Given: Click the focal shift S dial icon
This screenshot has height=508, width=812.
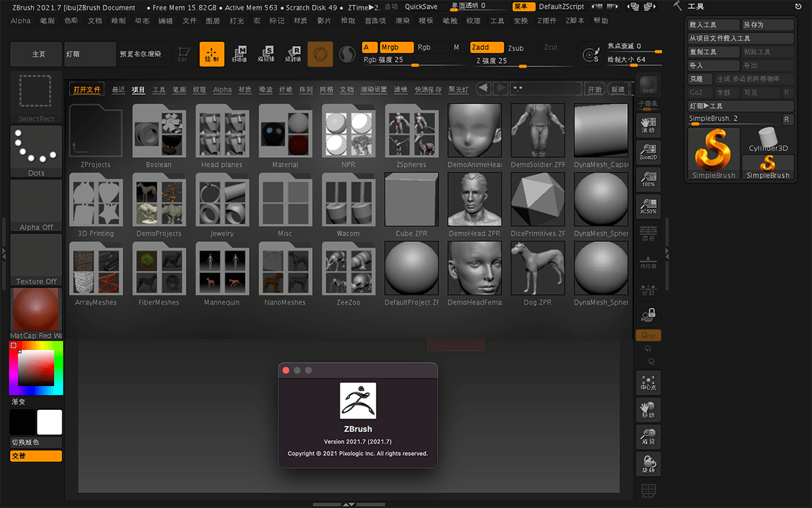Looking at the screenshot, I should pos(591,55).
